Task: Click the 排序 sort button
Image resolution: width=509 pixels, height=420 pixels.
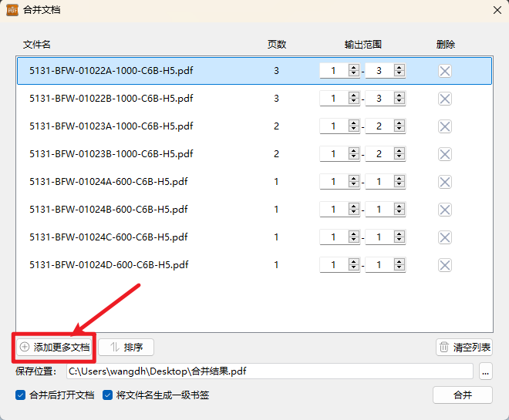Action: click(x=126, y=348)
